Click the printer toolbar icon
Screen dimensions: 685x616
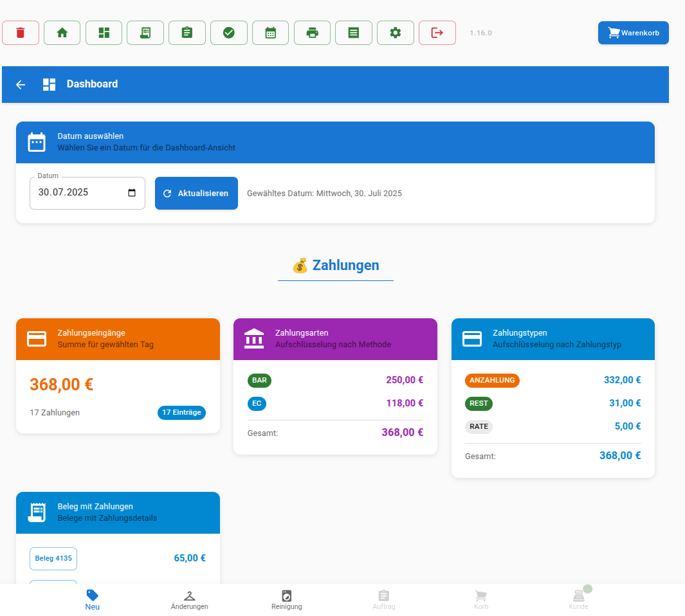312,33
